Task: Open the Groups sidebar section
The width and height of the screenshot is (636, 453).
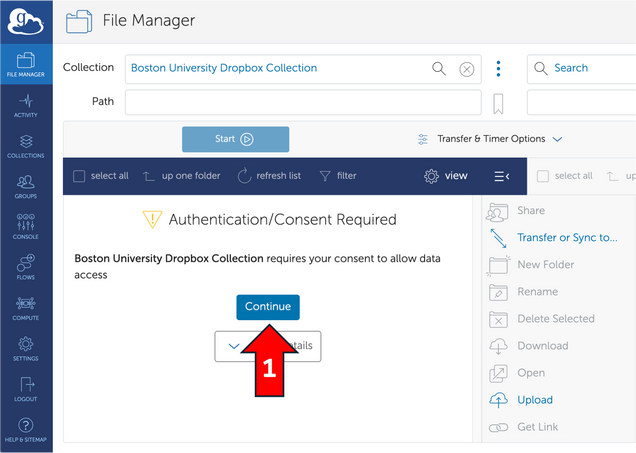Action: point(26,187)
